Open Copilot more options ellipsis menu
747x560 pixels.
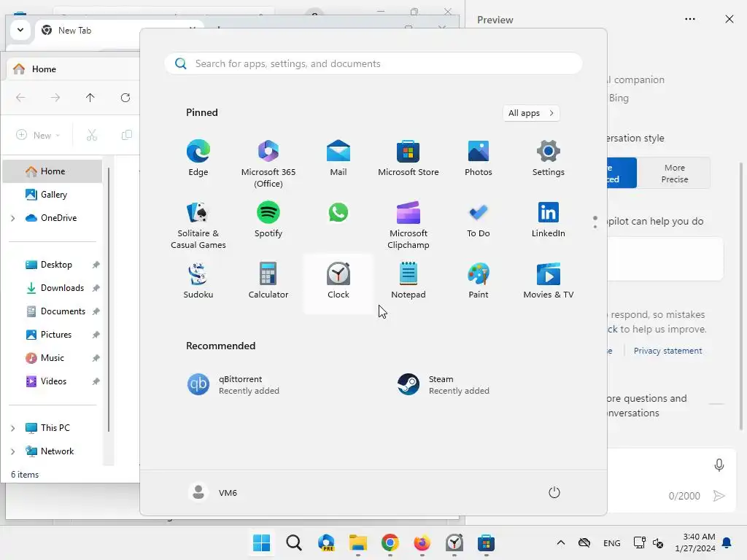690,19
